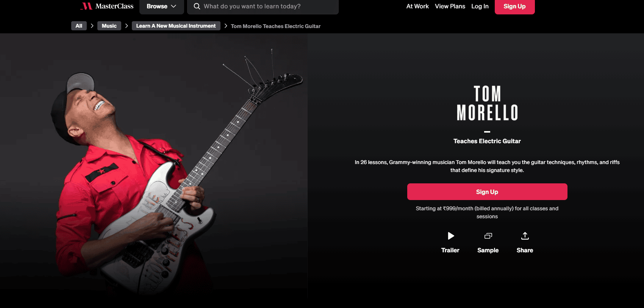Go to the All categories breadcrumb
This screenshot has height=308, width=644.
click(x=79, y=26)
